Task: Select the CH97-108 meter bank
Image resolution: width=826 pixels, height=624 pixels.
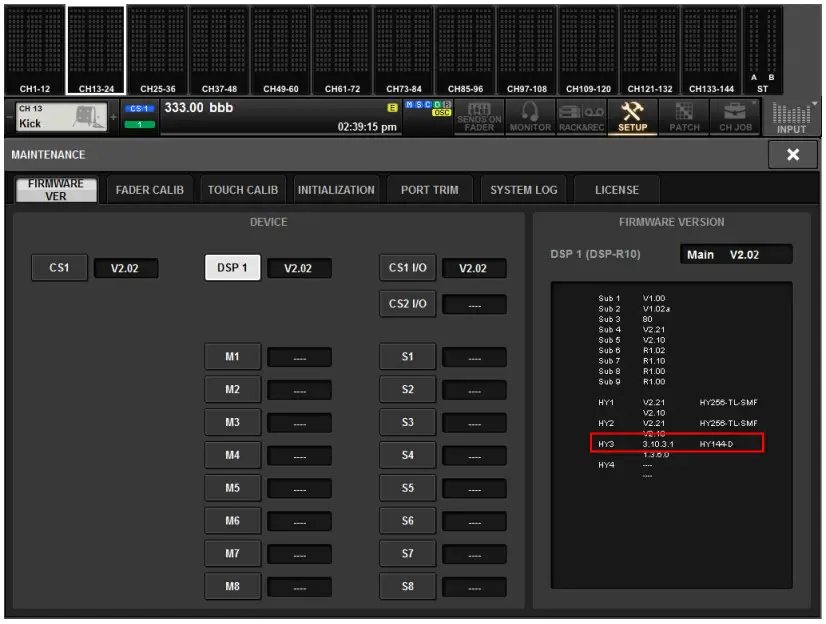Action: point(527,50)
